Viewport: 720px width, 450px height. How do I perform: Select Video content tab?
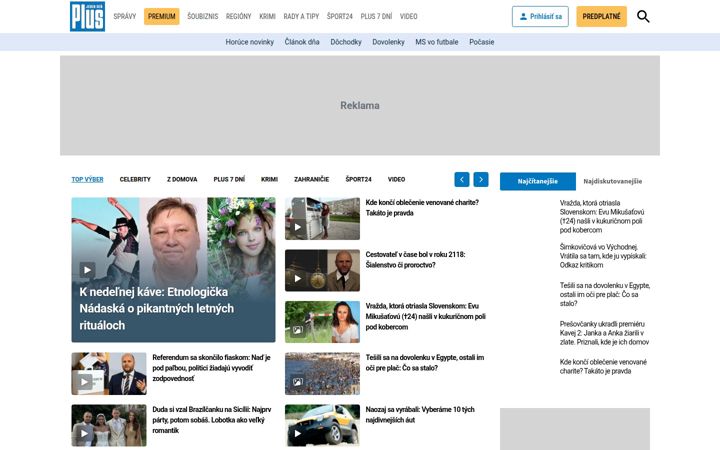(x=396, y=180)
